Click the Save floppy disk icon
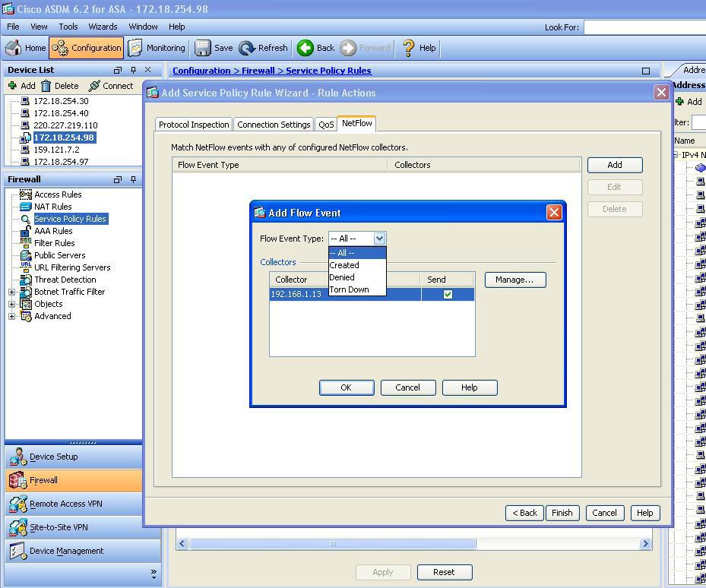 tap(203, 48)
